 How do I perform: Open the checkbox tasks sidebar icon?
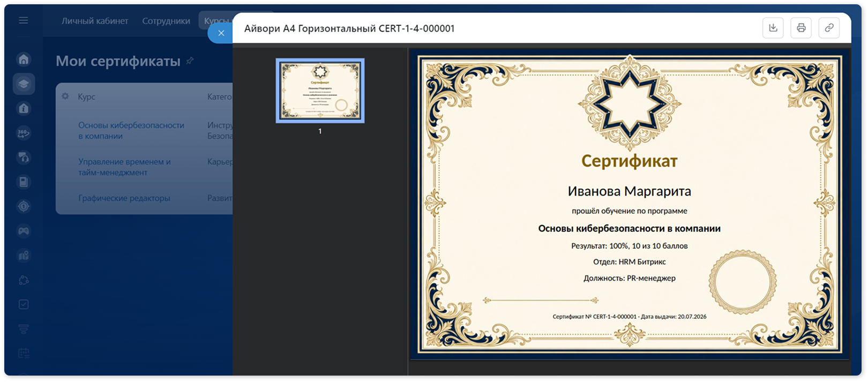24,304
